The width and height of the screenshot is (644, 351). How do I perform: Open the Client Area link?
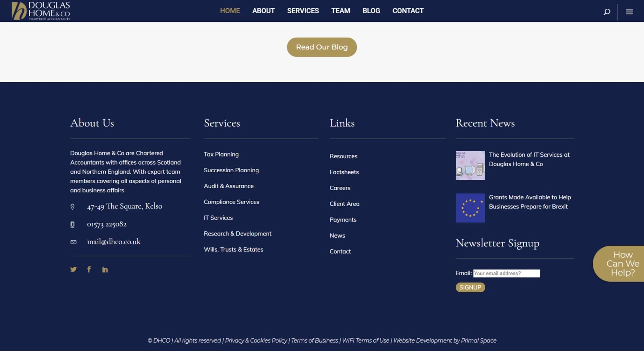point(344,204)
